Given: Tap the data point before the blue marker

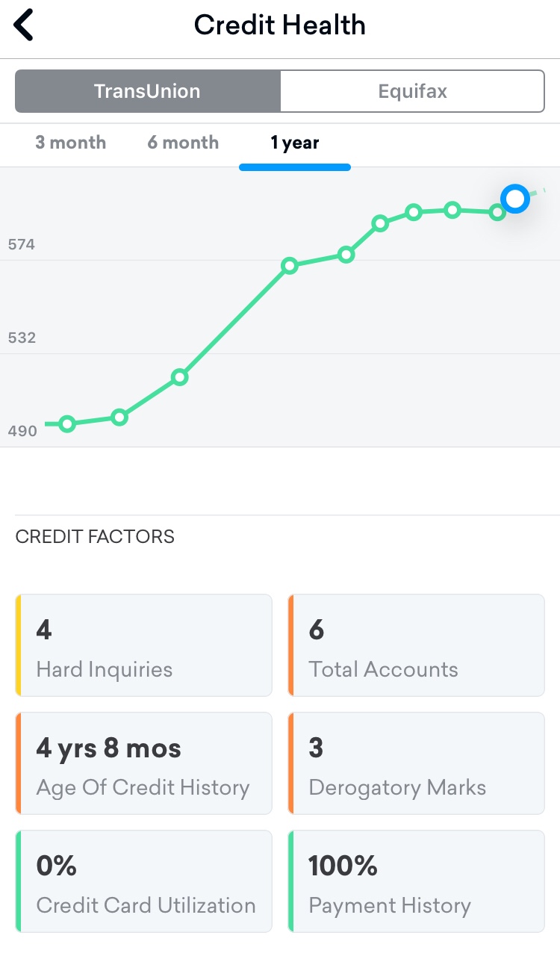Looking at the screenshot, I should tap(497, 213).
